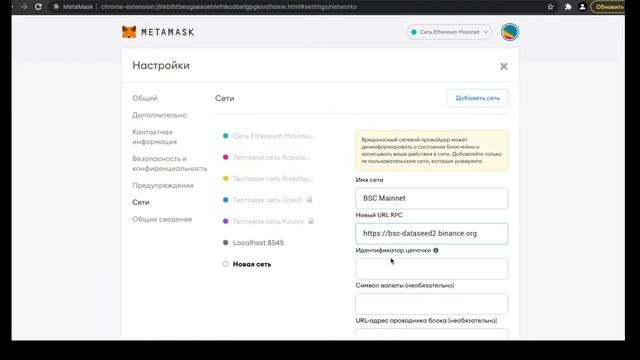This screenshot has width=640, height=360.
Task: Click the Символ валюты label
Action: tap(404, 285)
